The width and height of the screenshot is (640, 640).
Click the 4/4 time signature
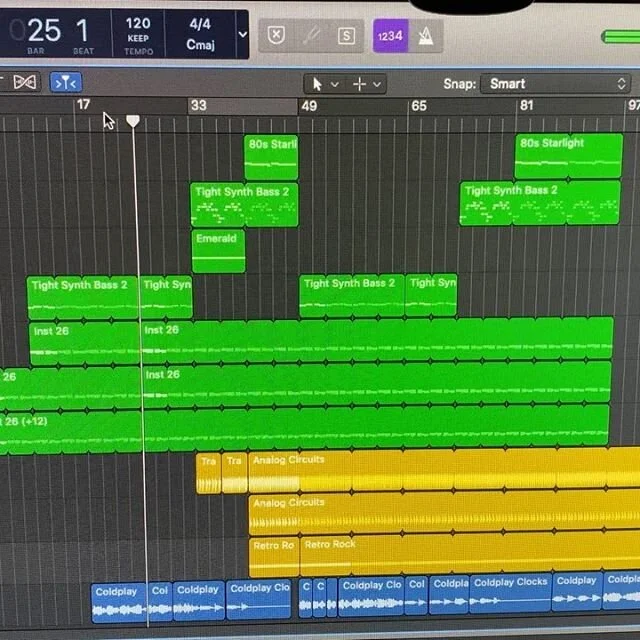tap(200, 24)
